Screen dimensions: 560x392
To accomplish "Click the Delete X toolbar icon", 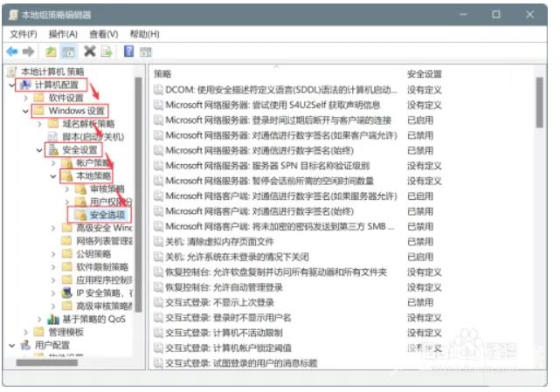I will pos(90,52).
